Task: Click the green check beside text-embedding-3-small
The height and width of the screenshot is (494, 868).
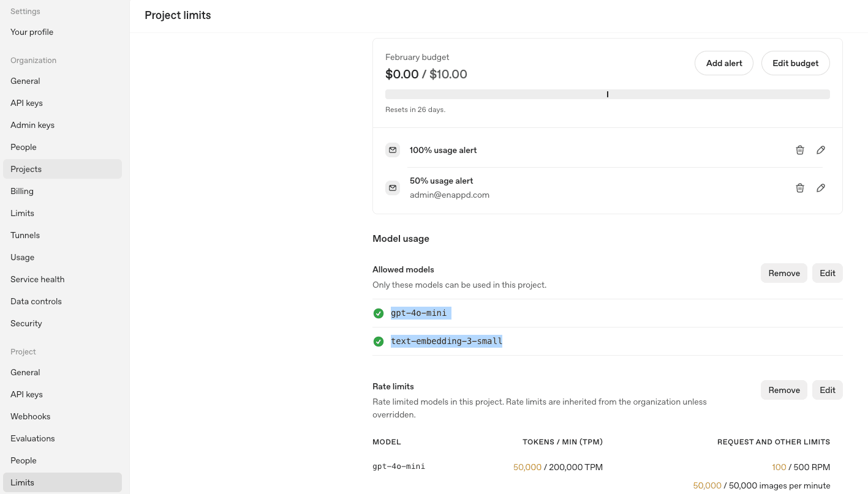Action: pyautogui.click(x=379, y=341)
